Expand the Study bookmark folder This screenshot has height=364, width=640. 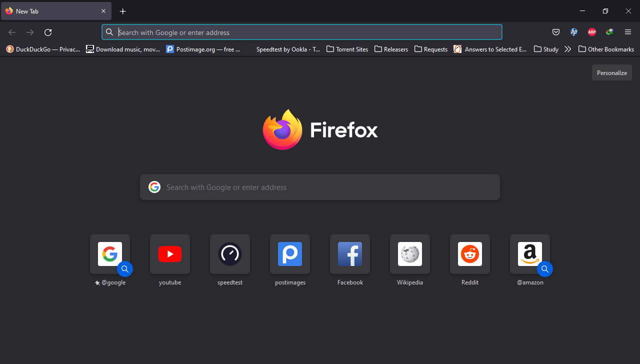pyautogui.click(x=546, y=49)
